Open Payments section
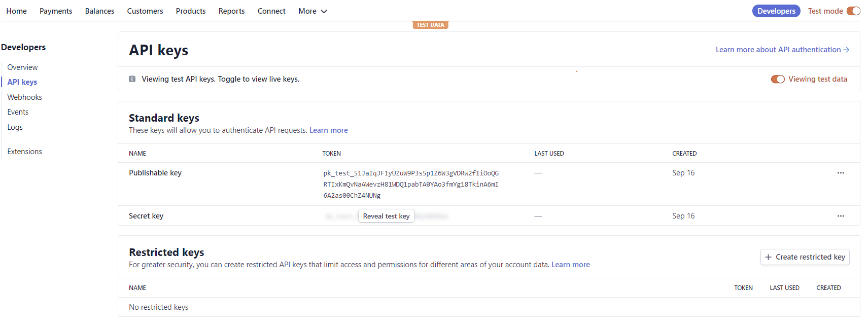868x328 pixels. pyautogui.click(x=56, y=11)
